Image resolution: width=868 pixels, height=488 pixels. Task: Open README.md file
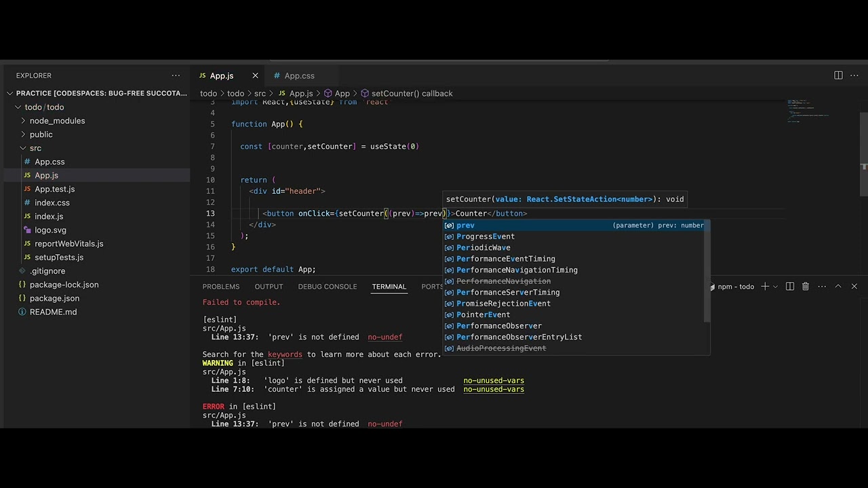coord(53,312)
